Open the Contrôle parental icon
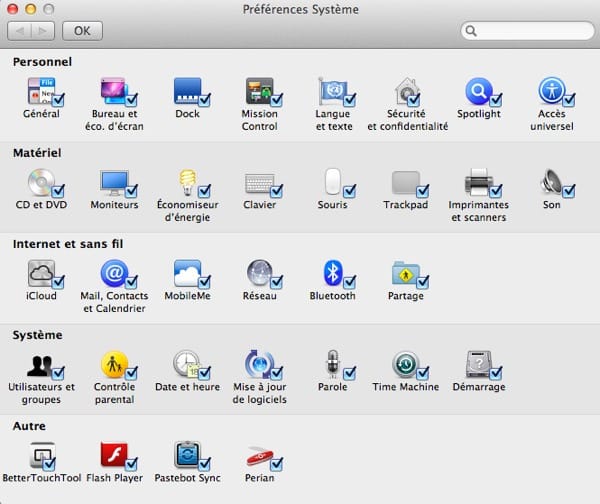The width and height of the screenshot is (600, 504). [114, 364]
